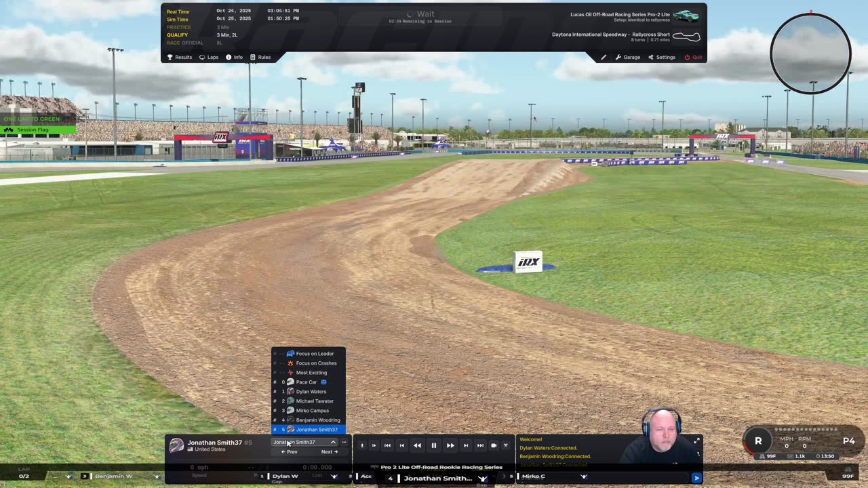
Task: Open the Info tab
Action: (234, 57)
